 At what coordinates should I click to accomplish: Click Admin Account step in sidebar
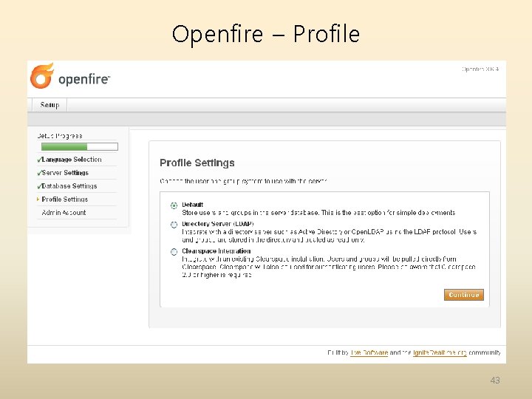coord(64,212)
